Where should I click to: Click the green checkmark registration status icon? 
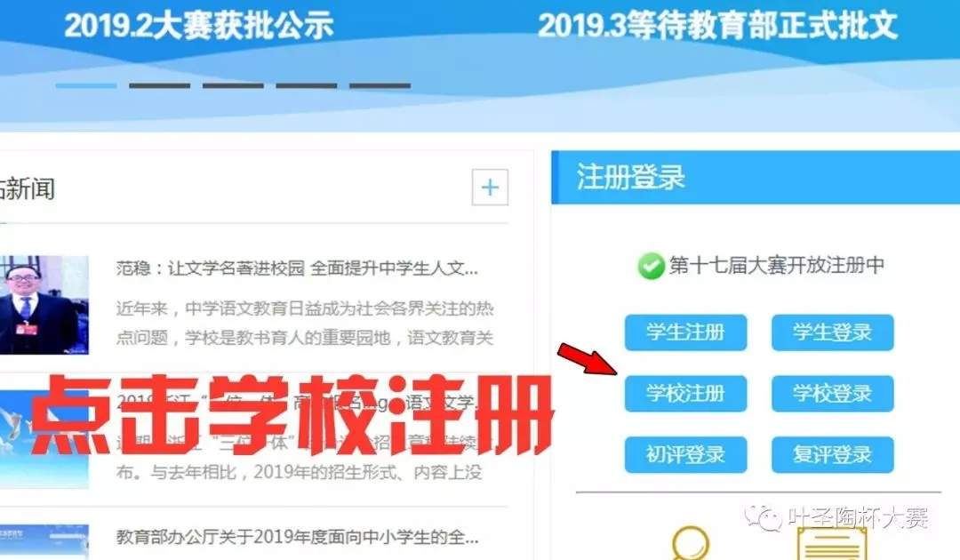click(x=650, y=267)
